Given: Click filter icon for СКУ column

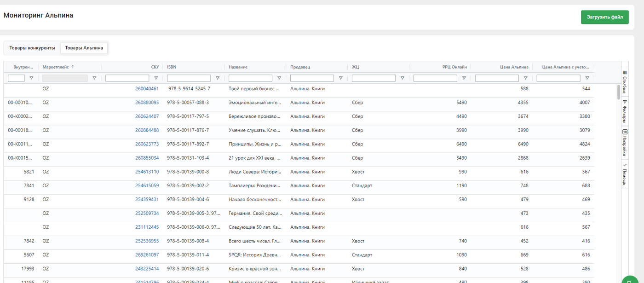Looking at the screenshot, I should coord(156,78).
